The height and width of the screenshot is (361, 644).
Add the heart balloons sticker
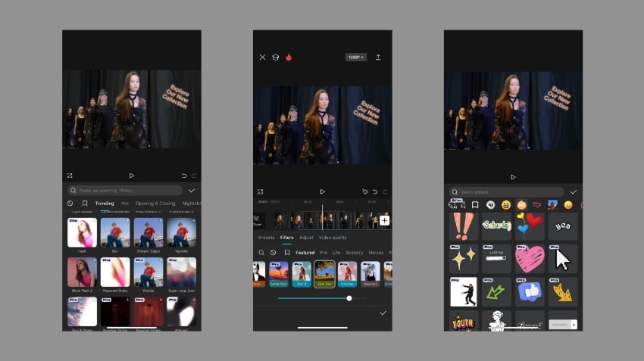coord(530,226)
